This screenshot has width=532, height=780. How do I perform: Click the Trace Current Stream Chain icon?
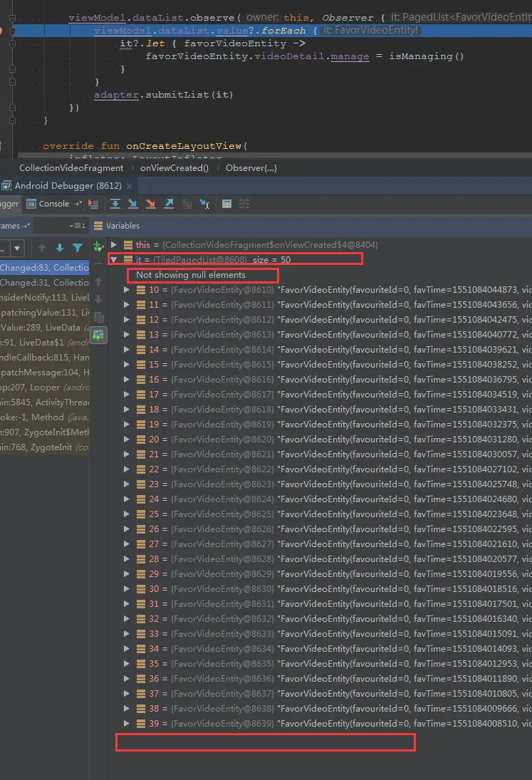coord(244,204)
